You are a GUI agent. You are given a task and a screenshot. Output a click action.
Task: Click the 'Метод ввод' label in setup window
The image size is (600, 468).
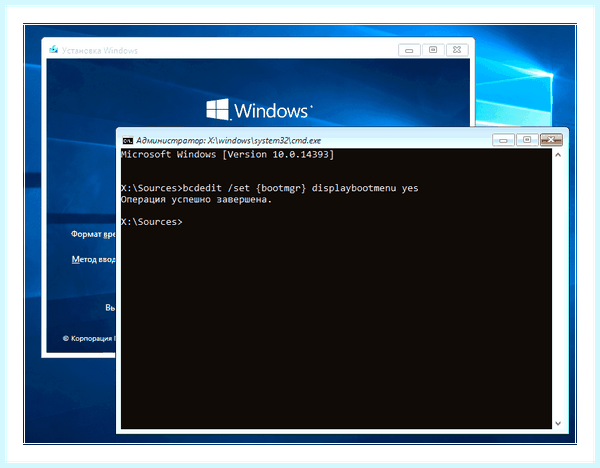[93, 259]
